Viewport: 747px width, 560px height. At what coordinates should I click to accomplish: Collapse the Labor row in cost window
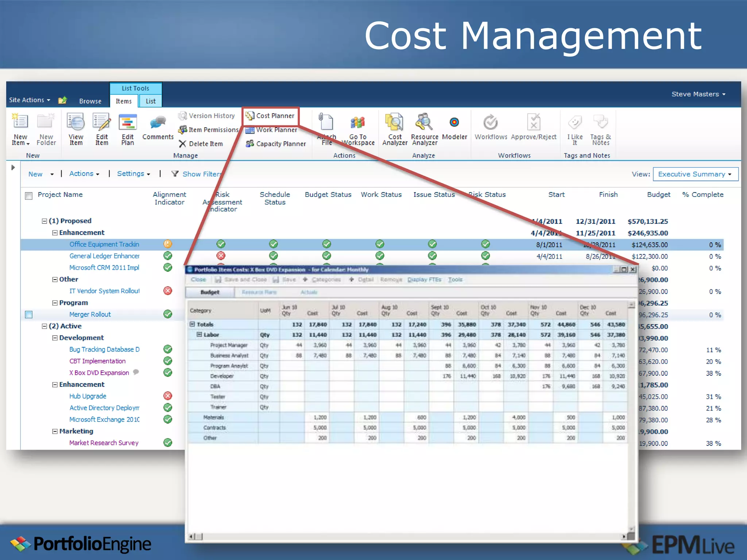199,334
